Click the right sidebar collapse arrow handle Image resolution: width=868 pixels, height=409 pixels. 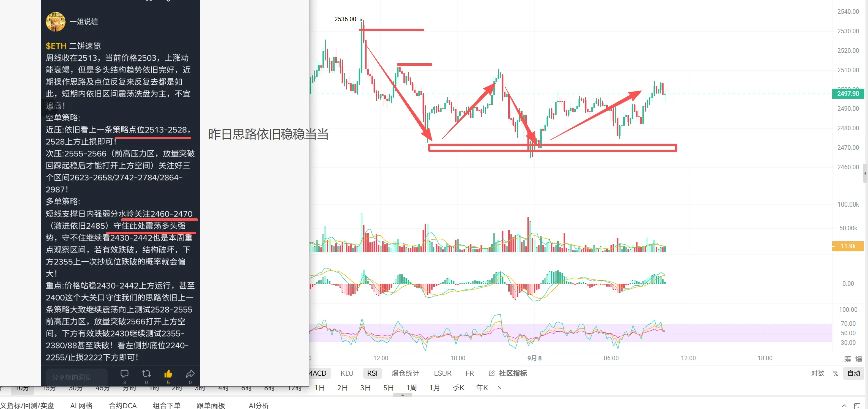865,174
